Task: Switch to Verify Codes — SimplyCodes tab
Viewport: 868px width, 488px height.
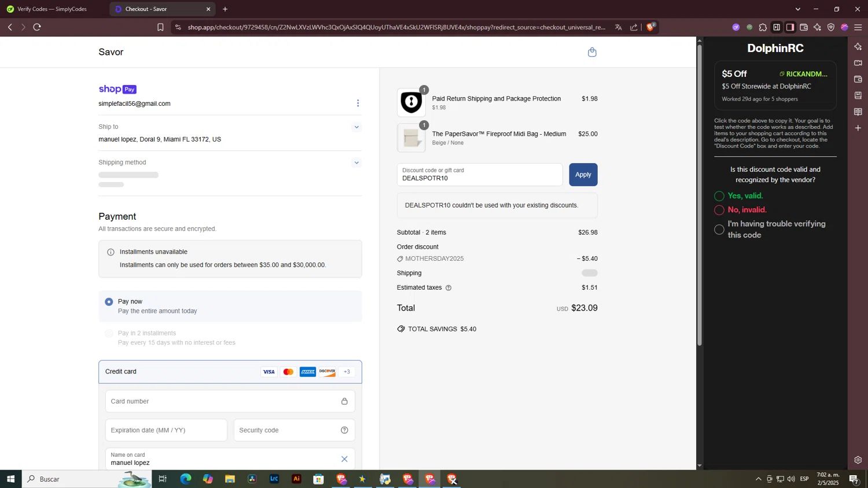Action: [x=52, y=9]
